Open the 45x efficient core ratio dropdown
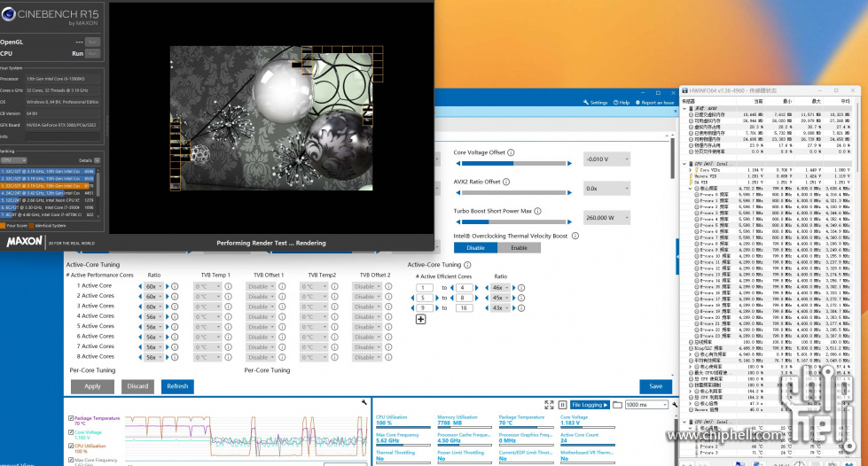 point(500,298)
